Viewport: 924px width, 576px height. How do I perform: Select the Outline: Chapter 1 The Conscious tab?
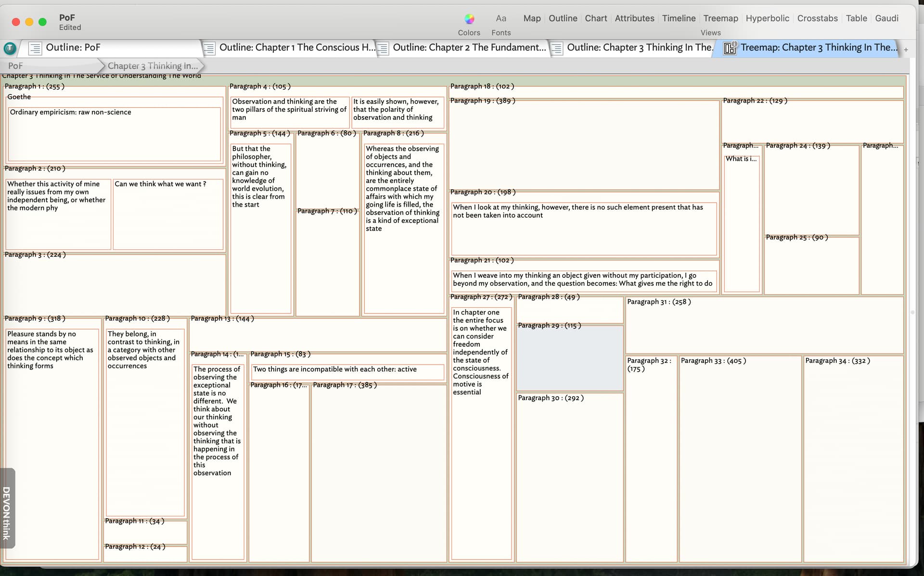click(x=289, y=48)
